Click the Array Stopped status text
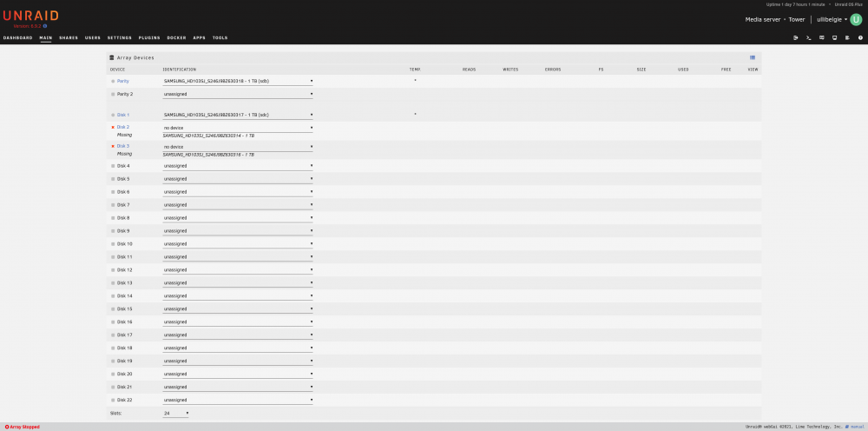 [25, 428]
